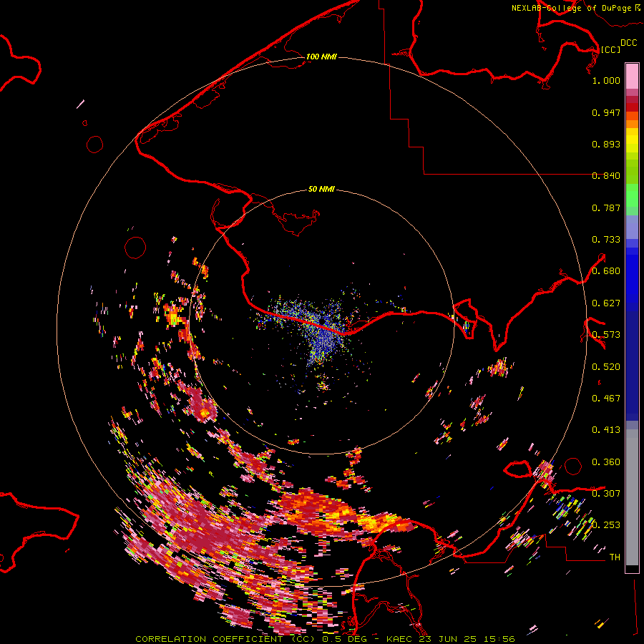The width and height of the screenshot is (644, 644).
Task: Click the light pink top color bar segment
Action: (632, 76)
